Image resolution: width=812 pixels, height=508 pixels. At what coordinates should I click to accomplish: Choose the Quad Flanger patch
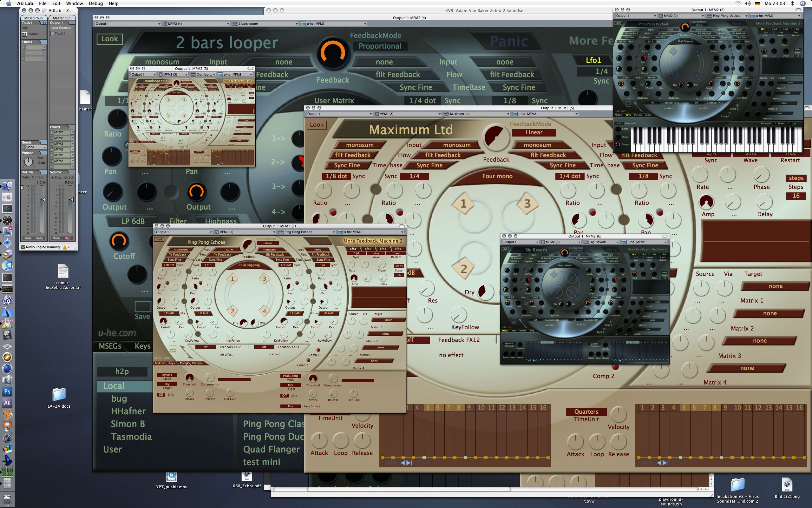point(272,450)
